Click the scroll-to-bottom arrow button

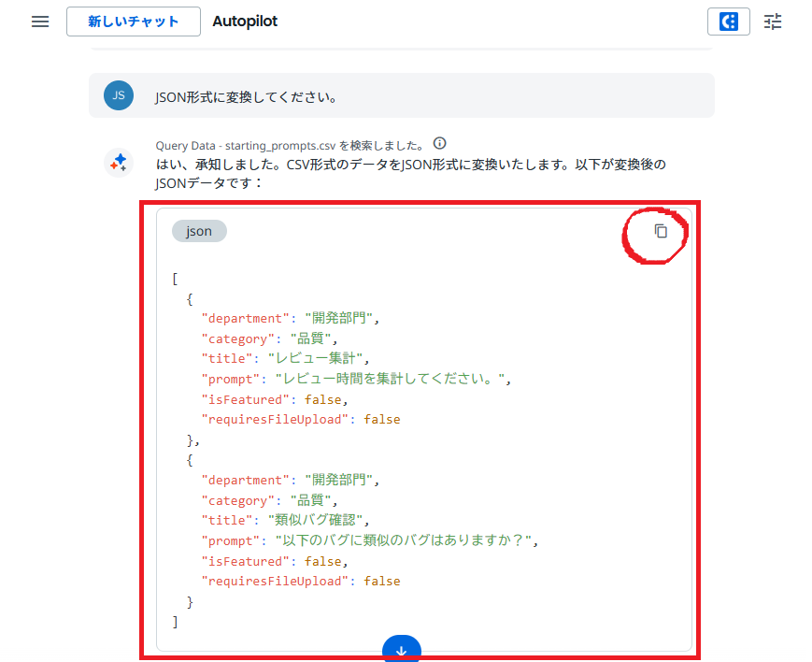pos(402,650)
